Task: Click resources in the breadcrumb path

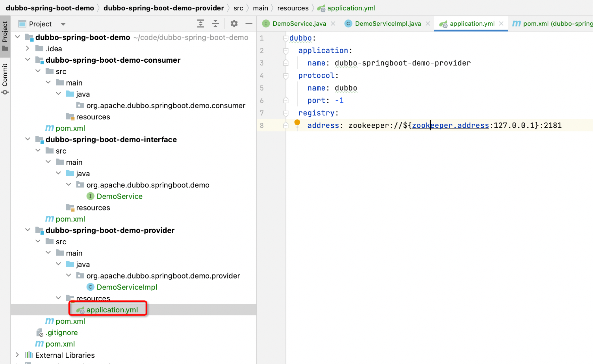Action: pos(292,8)
